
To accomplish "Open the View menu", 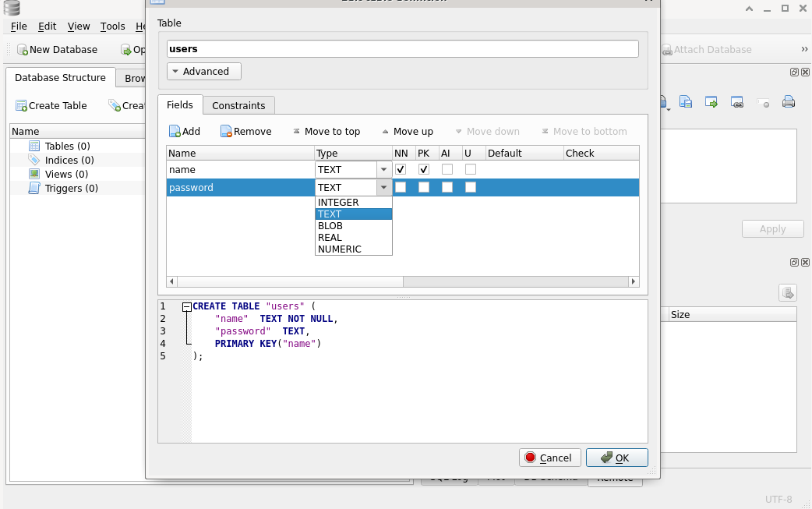I will 79,26.
